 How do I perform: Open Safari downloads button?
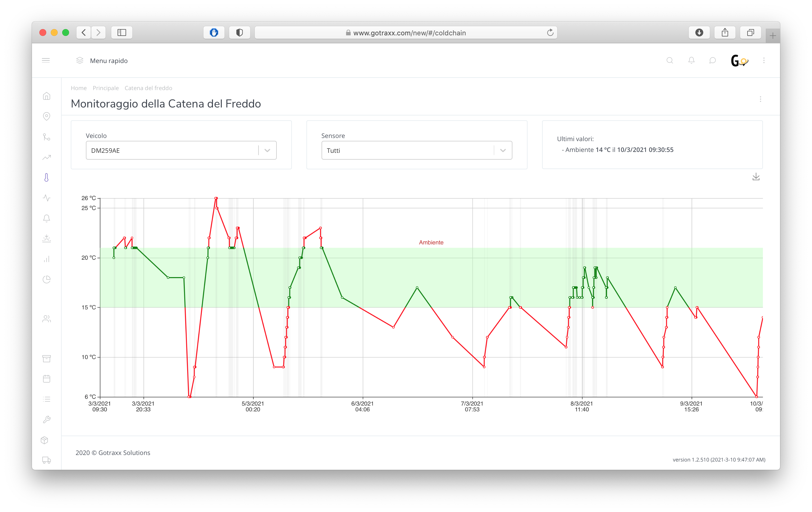click(x=699, y=32)
